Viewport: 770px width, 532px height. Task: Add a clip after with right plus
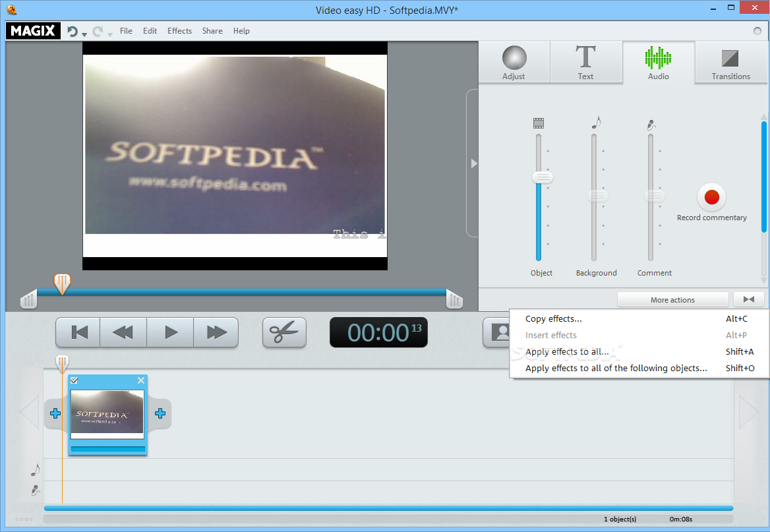pyautogui.click(x=160, y=413)
